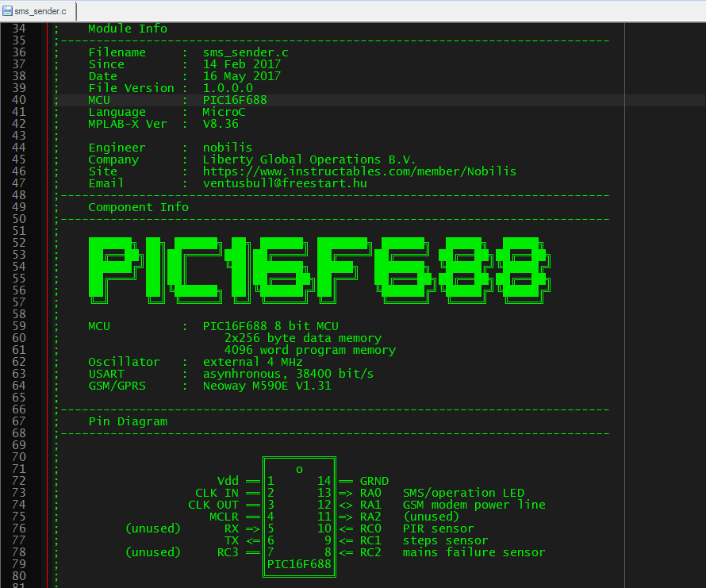Click the disk save icon on the sms_sender.c tab
This screenshot has width=706, height=588.
point(8,11)
